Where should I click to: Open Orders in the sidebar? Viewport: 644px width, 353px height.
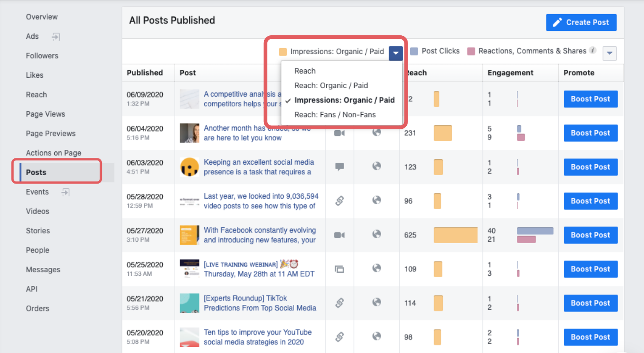(37, 308)
